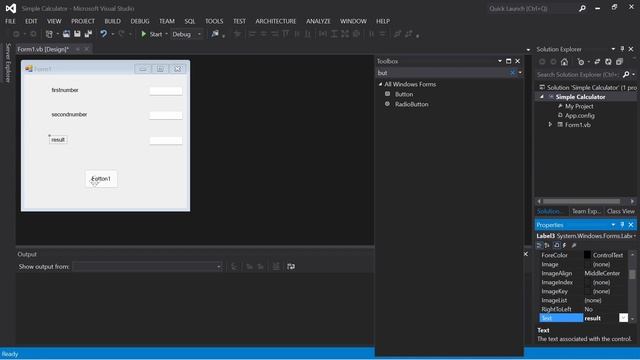
Task: Open Solution Explorer window options dropdown arrow
Action: (613, 49)
